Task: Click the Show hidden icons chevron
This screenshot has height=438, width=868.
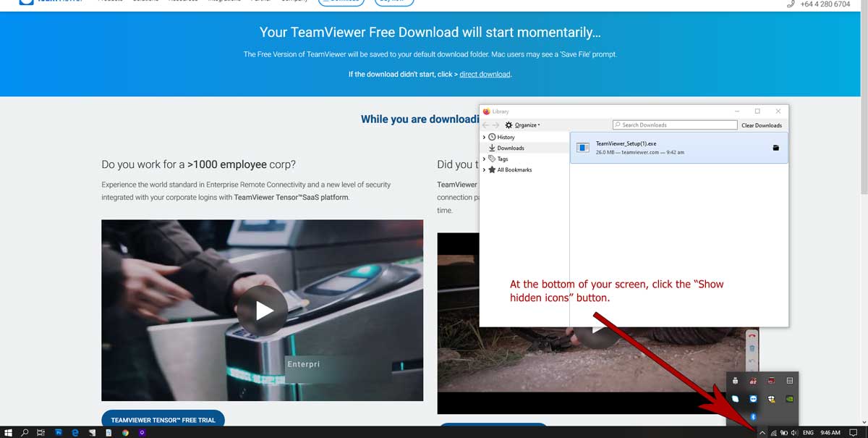Action: tap(762, 432)
